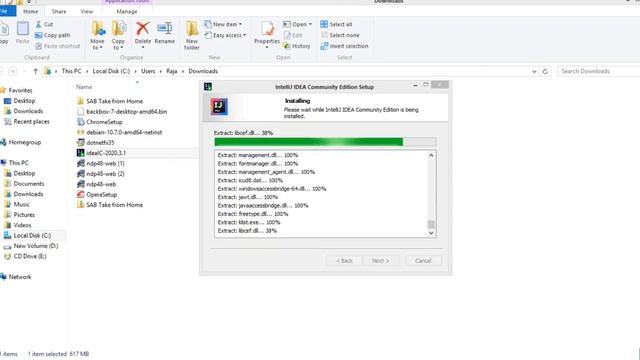Image resolution: width=640 pixels, height=360 pixels.
Task: Click Cancel in IntelliJ setup
Action: [x=423, y=261]
